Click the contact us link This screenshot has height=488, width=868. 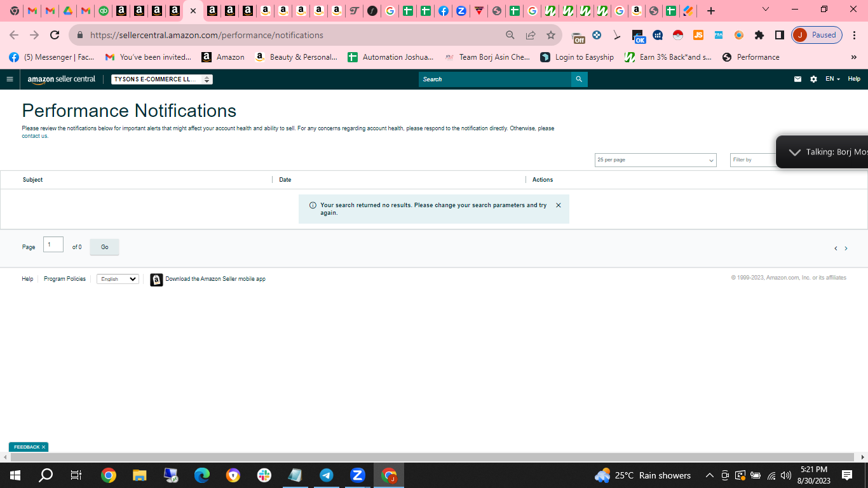(x=35, y=136)
